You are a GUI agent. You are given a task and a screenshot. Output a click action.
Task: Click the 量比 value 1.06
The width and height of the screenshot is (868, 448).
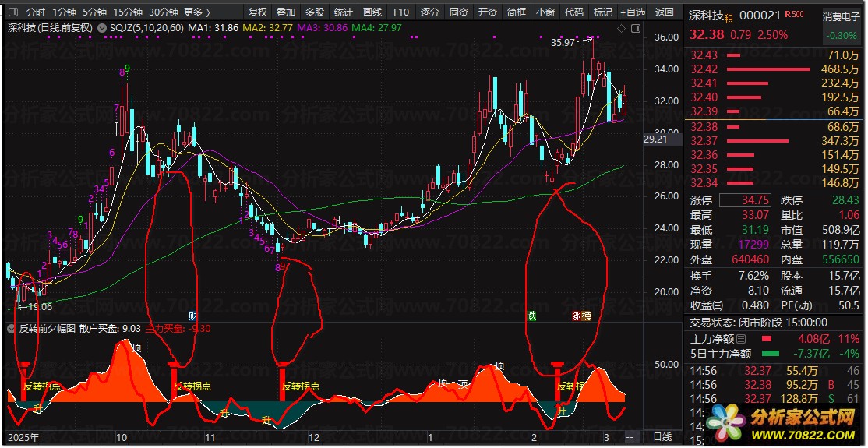point(849,215)
